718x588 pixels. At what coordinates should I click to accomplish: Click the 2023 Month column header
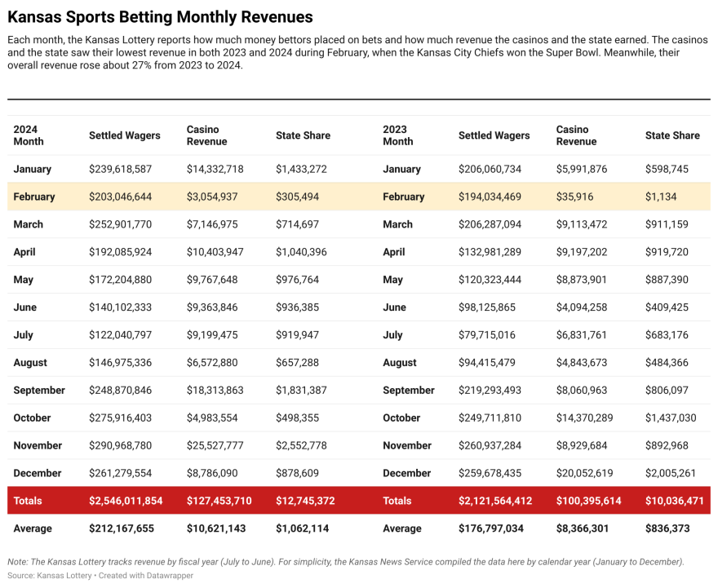[398, 135]
